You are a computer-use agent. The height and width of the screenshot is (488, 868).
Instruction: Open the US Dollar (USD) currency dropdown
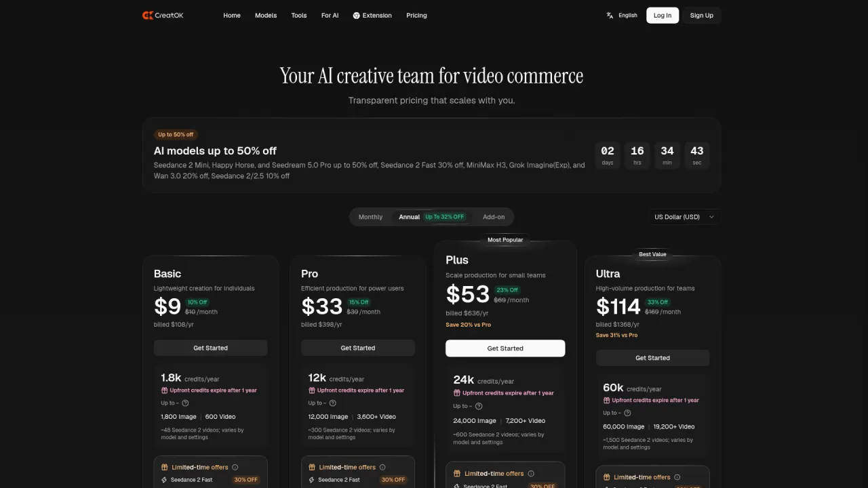pyautogui.click(x=684, y=217)
